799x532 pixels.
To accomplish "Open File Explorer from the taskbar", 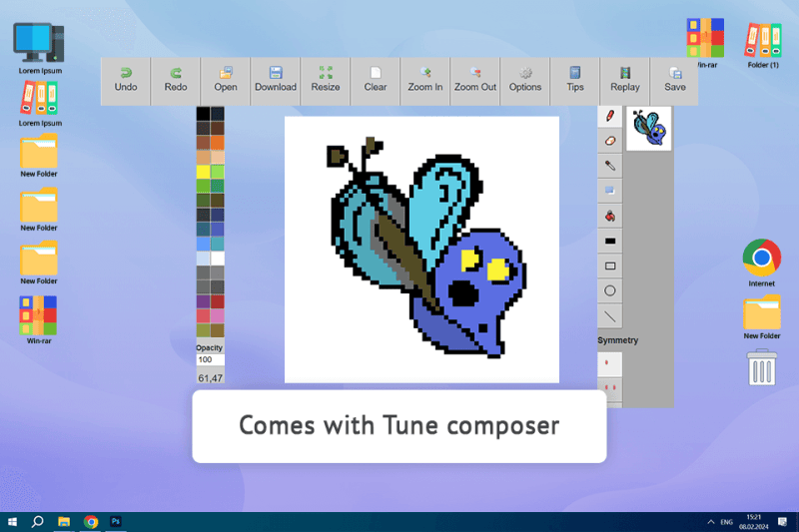I will click(64, 522).
